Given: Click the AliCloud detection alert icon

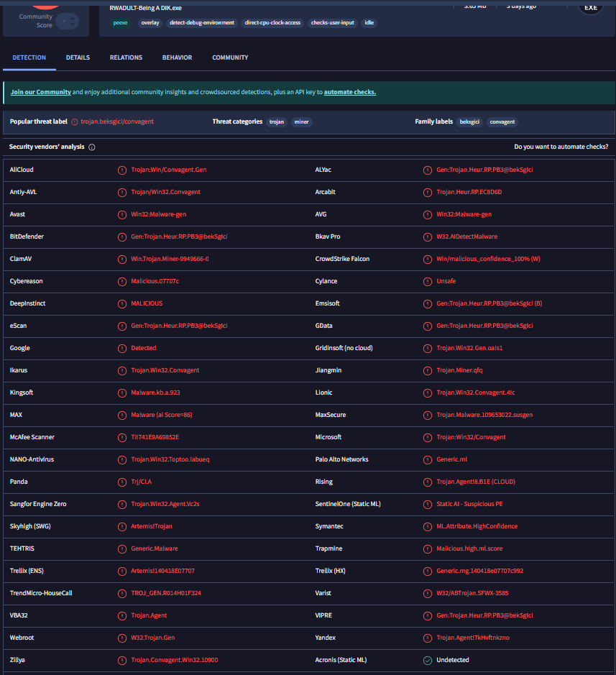Looking at the screenshot, I should pos(122,170).
